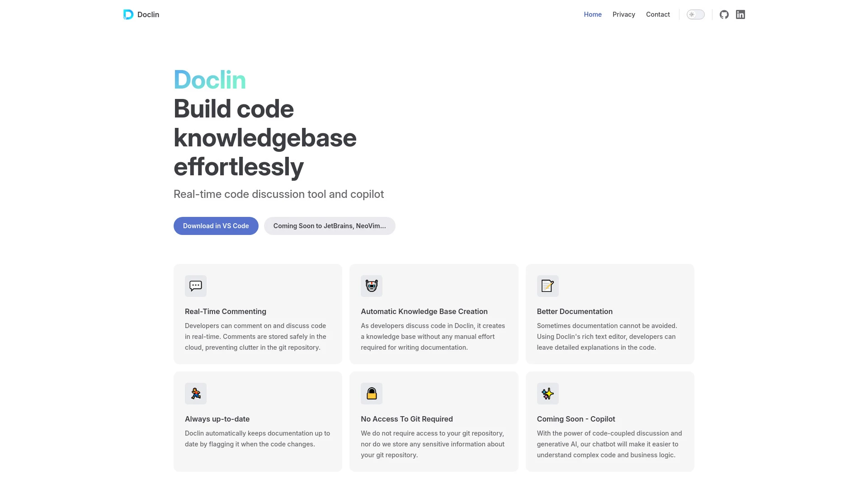
Task: Click the Always up-to-date runner icon
Action: click(x=196, y=393)
